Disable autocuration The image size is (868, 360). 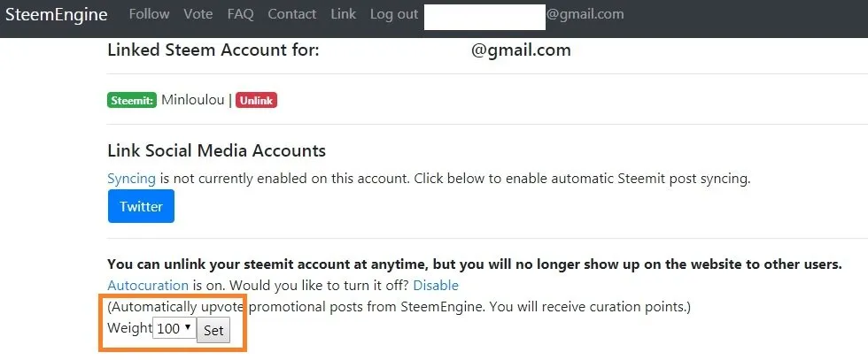click(436, 286)
